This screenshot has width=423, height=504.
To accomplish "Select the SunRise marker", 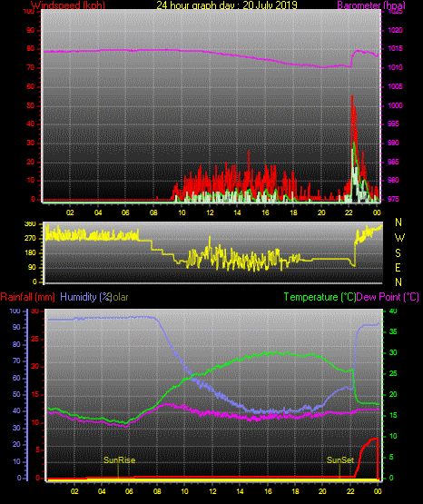I will (x=119, y=460).
